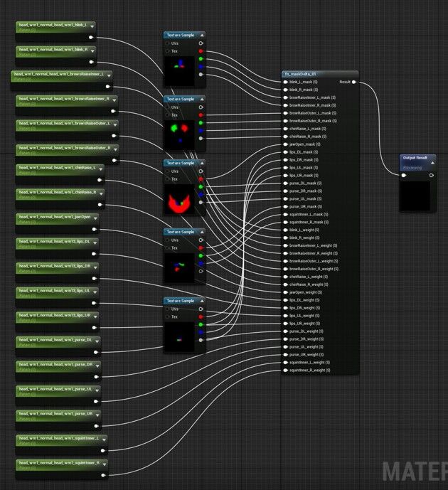This screenshot has height=490, width=448.
Task: Select the fn_maskDelta_01 node title
Action: [299, 74]
